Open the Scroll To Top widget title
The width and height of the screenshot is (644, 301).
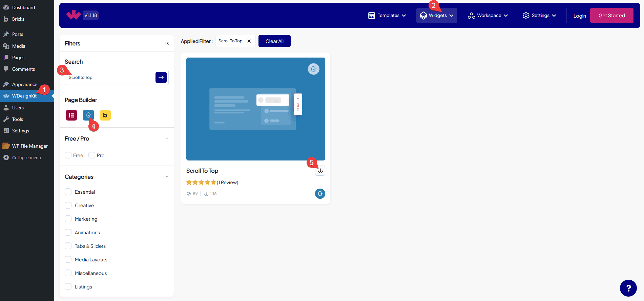[x=202, y=171]
